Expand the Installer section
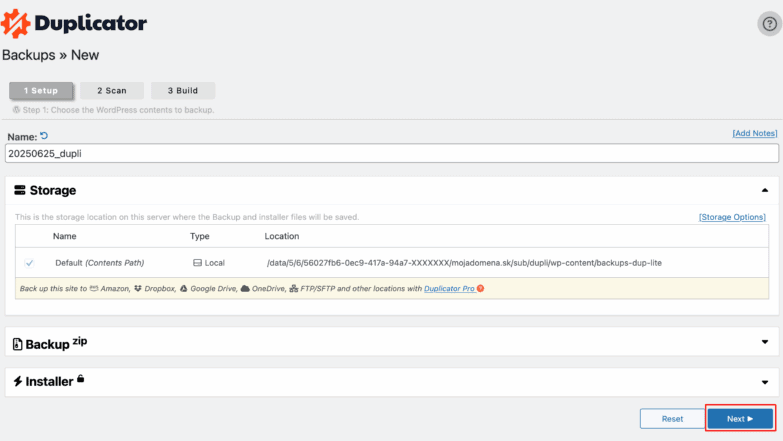The width and height of the screenshot is (783, 441). (765, 383)
